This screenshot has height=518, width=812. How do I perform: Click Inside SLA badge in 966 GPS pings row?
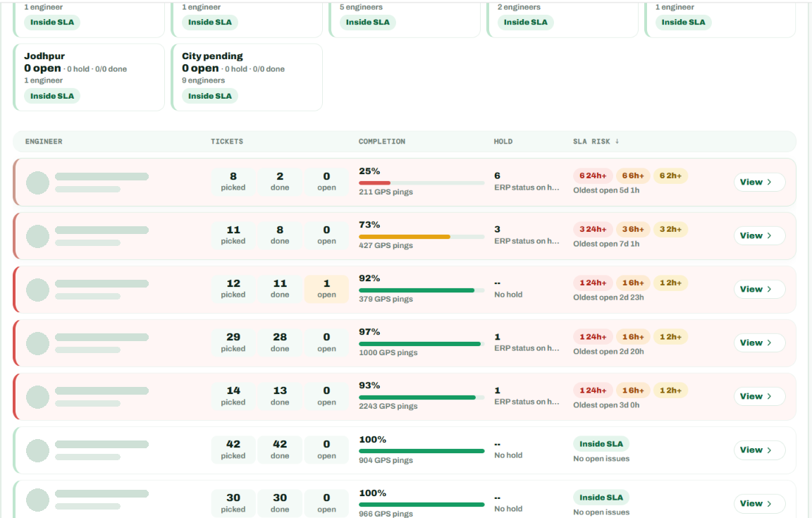(x=601, y=498)
